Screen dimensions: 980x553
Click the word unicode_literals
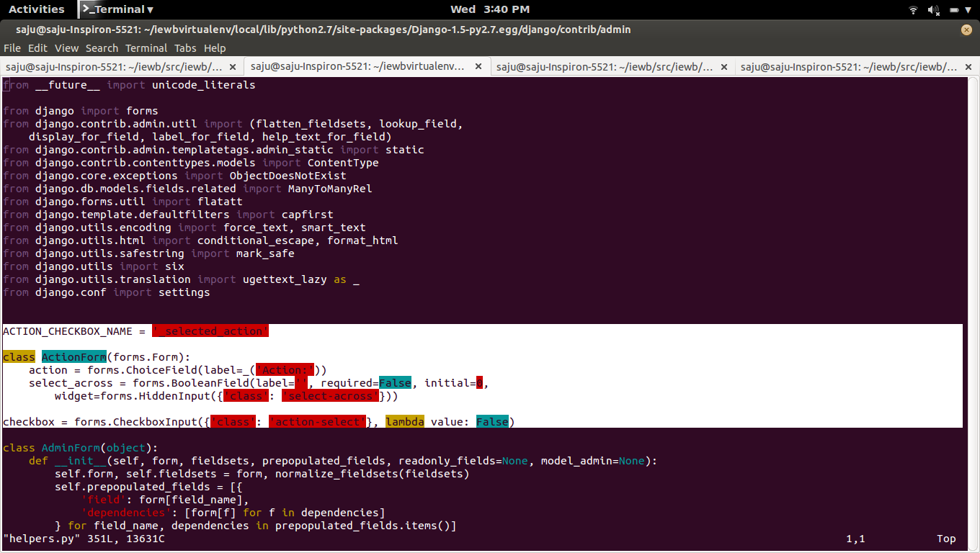click(x=203, y=85)
